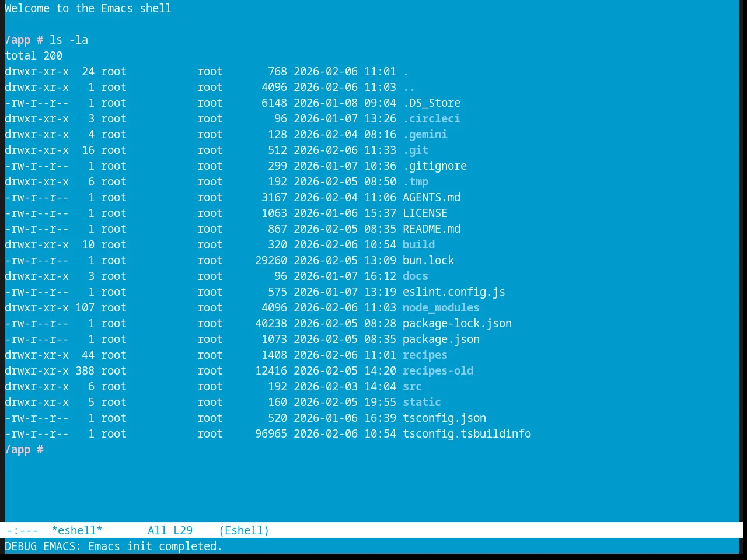
Task: Click the package.json file name
Action: pyautogui.click(x=441, y=339)
